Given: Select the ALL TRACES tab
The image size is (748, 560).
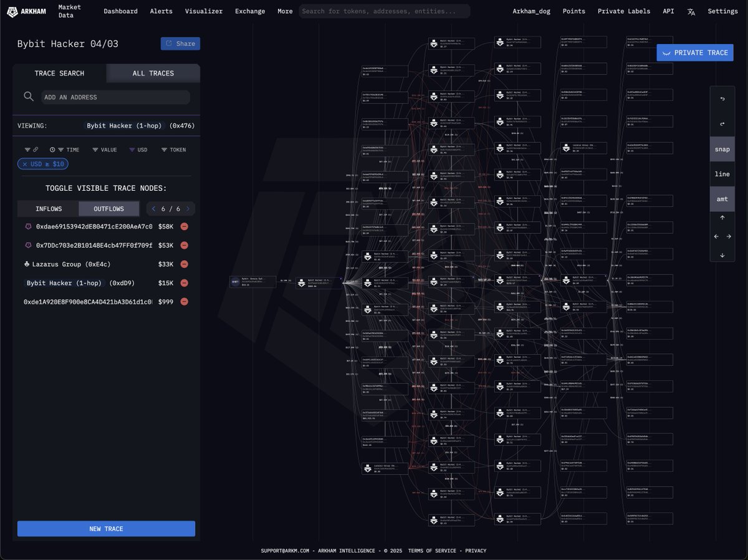Looking at the screenshot, I should (x=153, y=73).
